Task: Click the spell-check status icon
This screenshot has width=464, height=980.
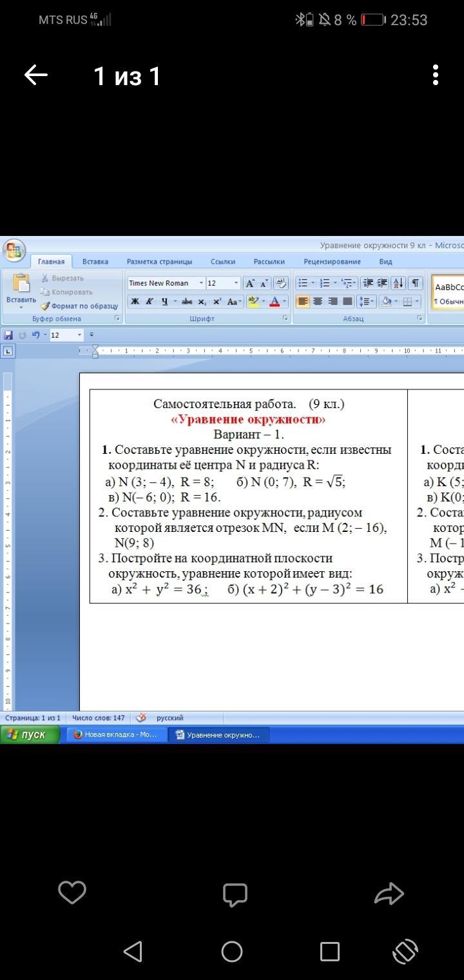Action: (x=141, y=718)
